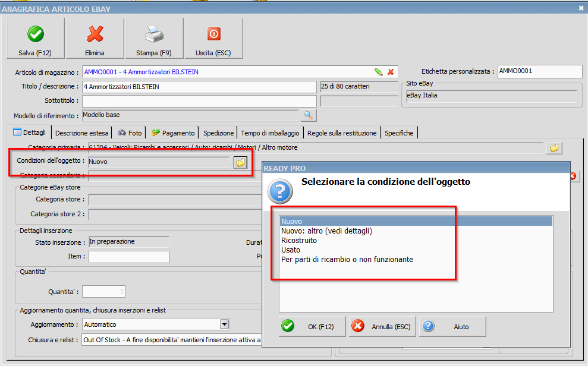The image size is (588, 366).
Task: Click the Categoria store field
Action: click(175, 199)
